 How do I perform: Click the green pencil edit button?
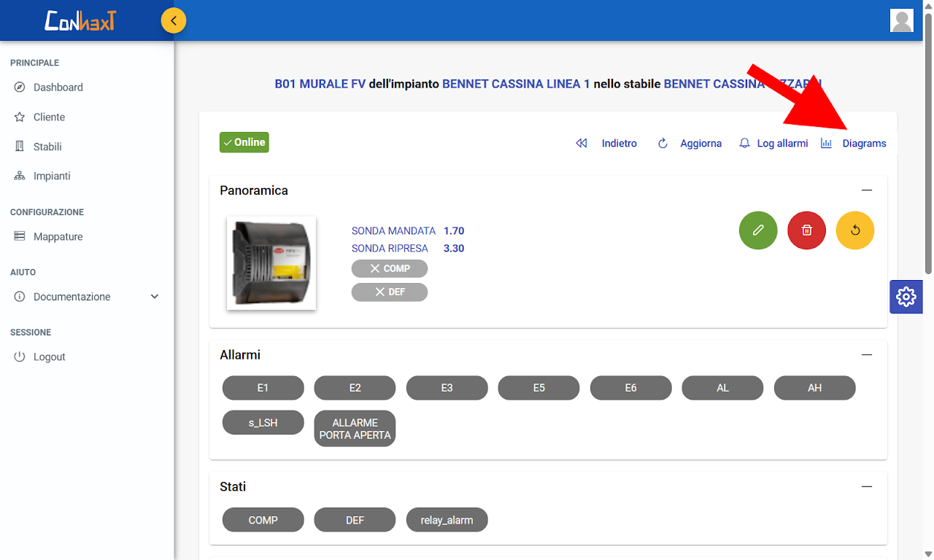(758, 230)
